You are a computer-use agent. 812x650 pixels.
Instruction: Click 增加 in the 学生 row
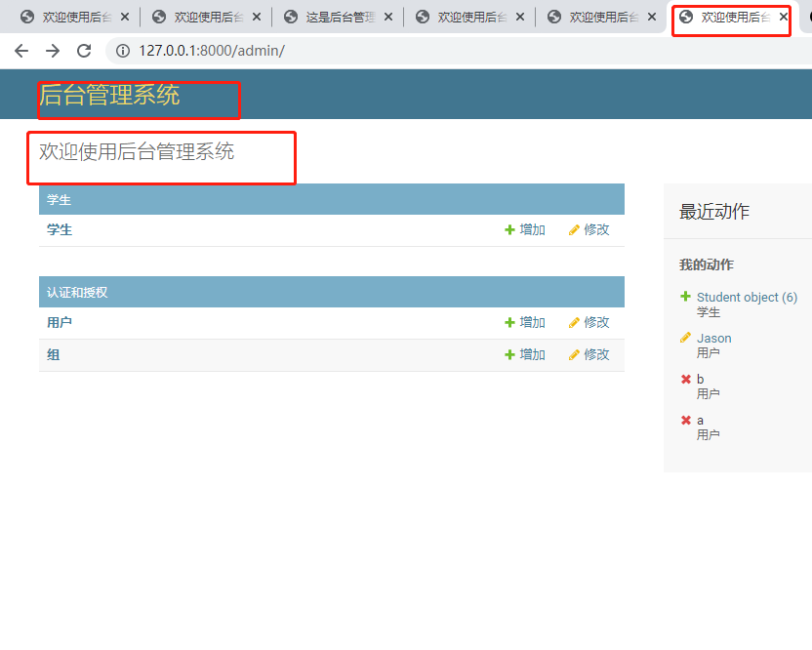click(532, 229)
